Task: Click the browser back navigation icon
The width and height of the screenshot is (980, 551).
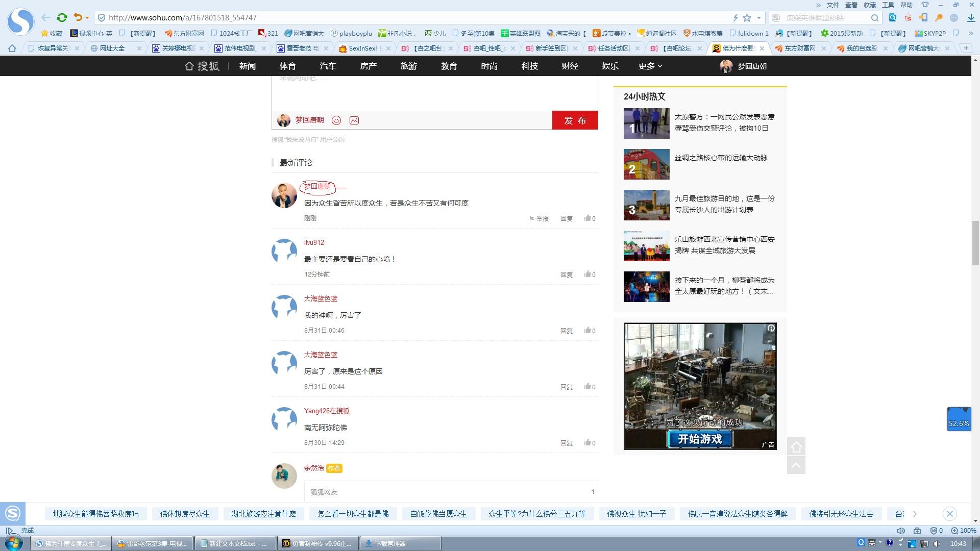Action: tap(45, 17)
